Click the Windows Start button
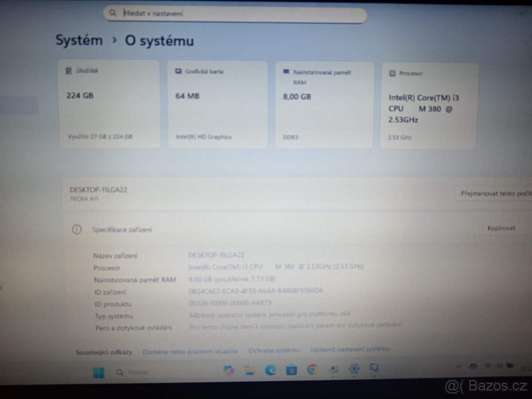Screen dimensions: 532x399 pos(98,372)
